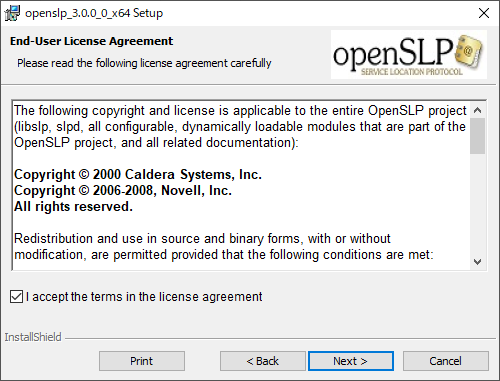Image resolution: width=500 pixels, height=381 pixels.
Task: Click the 'I accept the terms' label text
Action: [x=144, y=297]
